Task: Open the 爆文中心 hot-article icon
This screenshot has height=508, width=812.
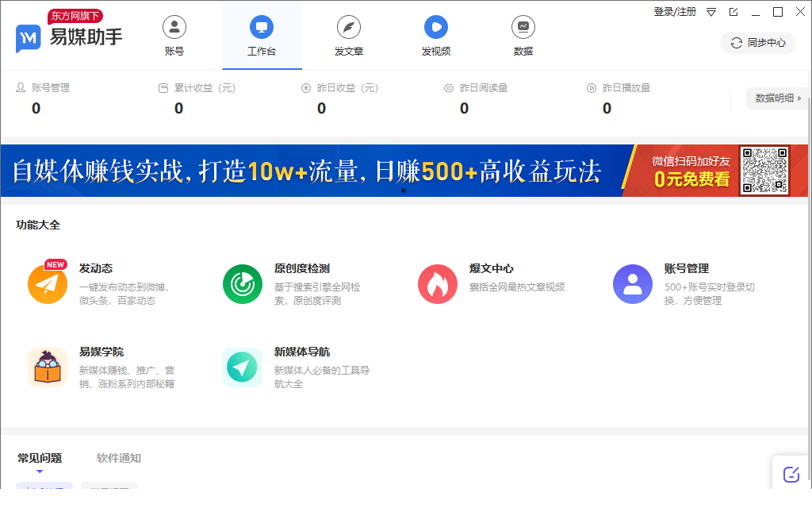Action: (437, 283)
